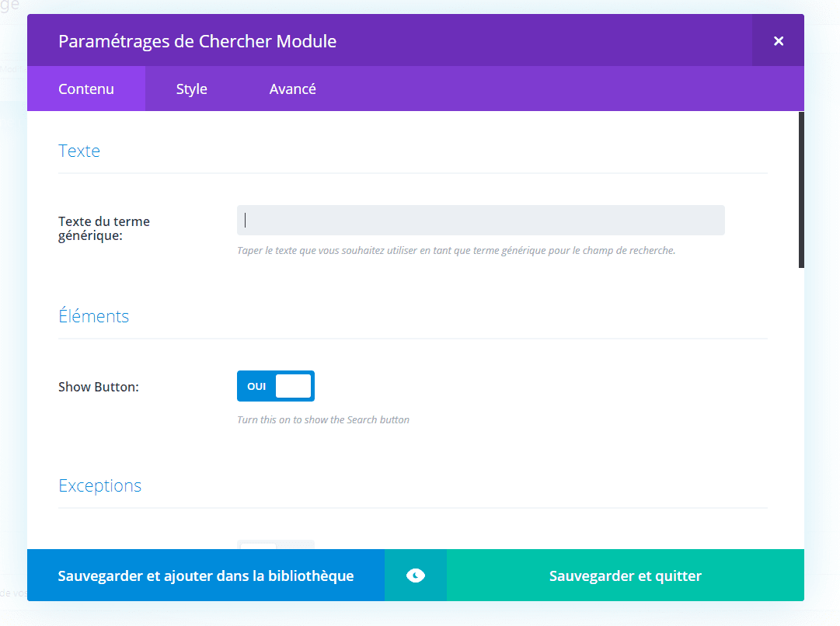This screenshot has height=626, width=840.
Task: Toggle the option under the Exceptions section
Action: click(x=276, y=544)
